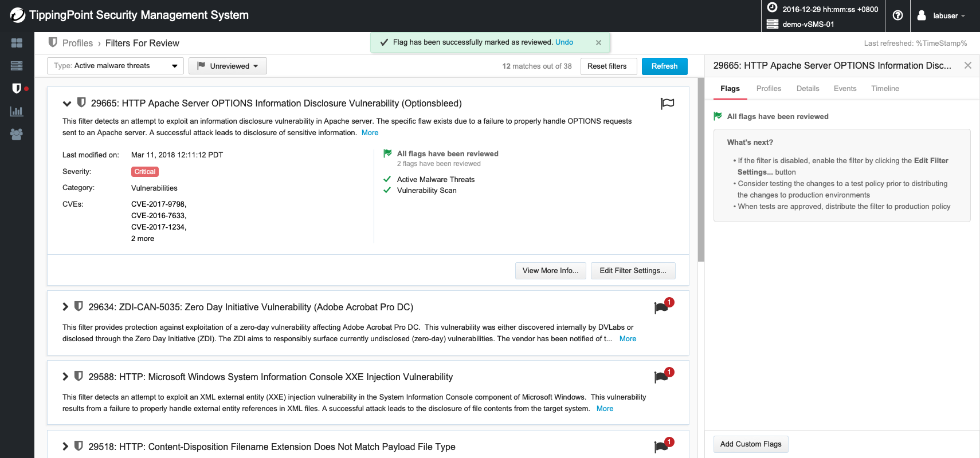Click Edit Filter Settings button
This screenshot has width=980, height=458.
633,270
